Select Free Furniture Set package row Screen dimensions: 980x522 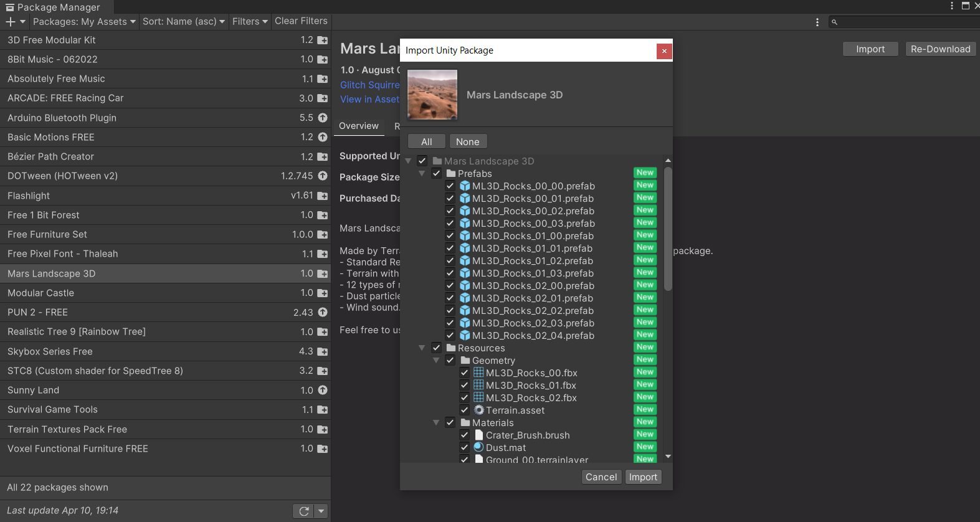[165, 234]
